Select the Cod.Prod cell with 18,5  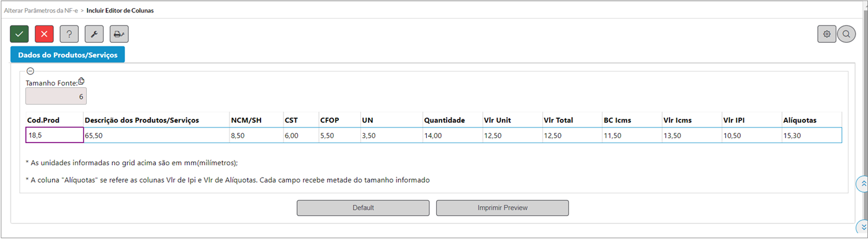(55, 135)
